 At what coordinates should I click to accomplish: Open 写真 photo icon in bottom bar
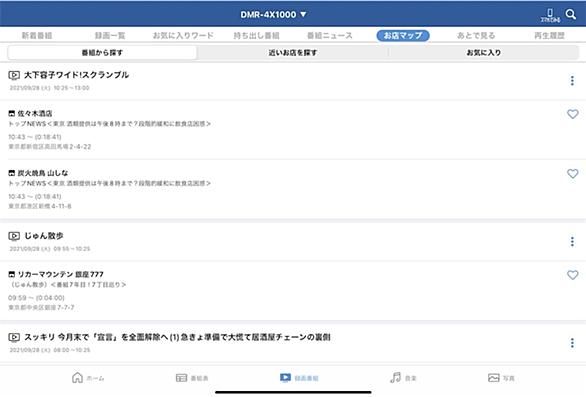[494, 378]
